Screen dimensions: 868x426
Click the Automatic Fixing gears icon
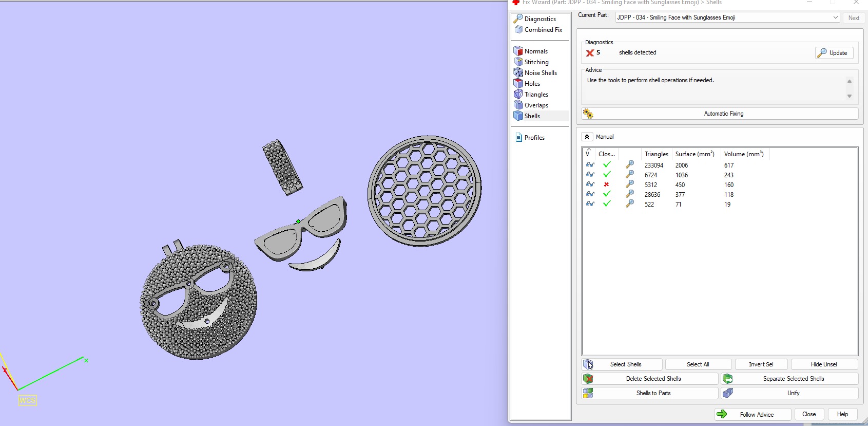(x=588, y=114)
